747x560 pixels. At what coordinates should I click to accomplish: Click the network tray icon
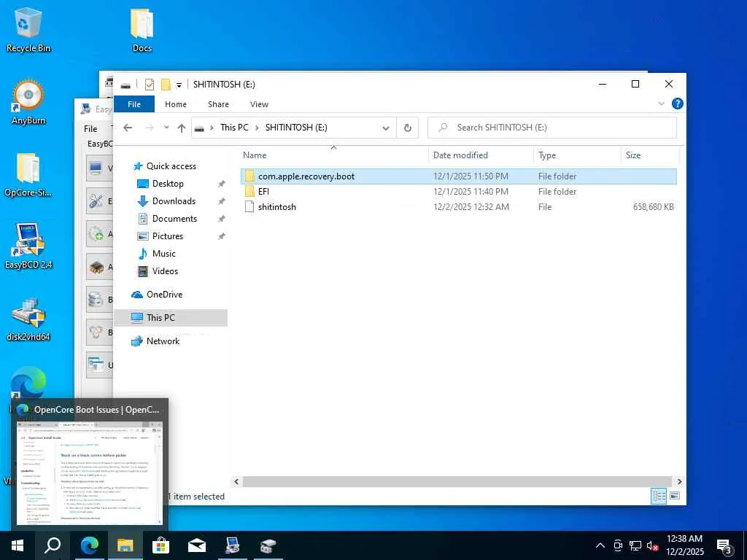[x=635, y=545]
